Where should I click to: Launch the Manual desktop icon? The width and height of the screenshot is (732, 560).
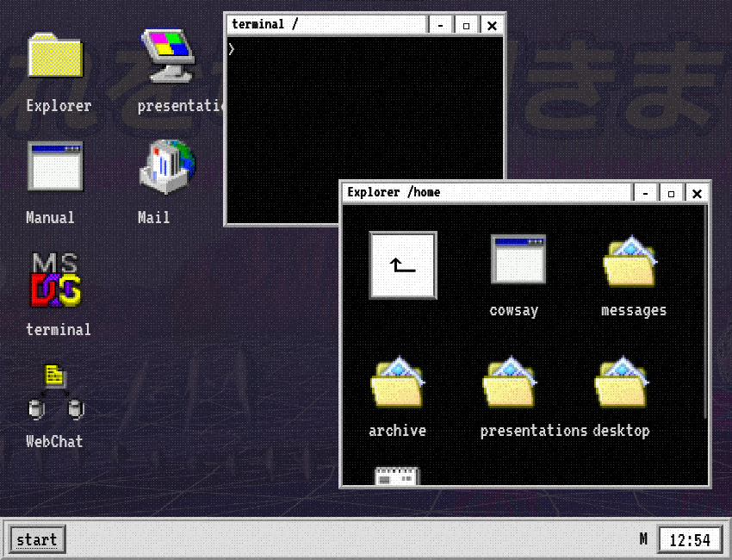coord(55,166)
